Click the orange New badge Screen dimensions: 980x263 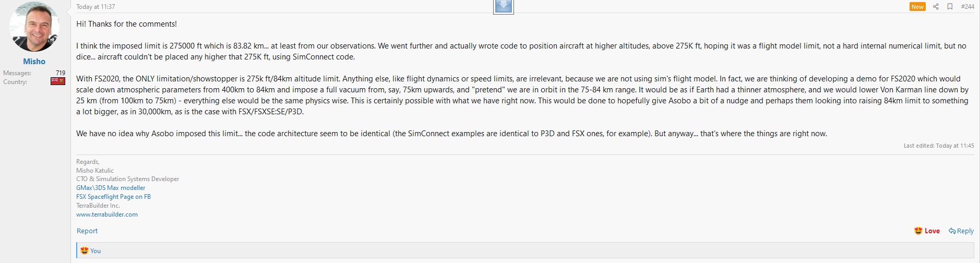(917, 7)
